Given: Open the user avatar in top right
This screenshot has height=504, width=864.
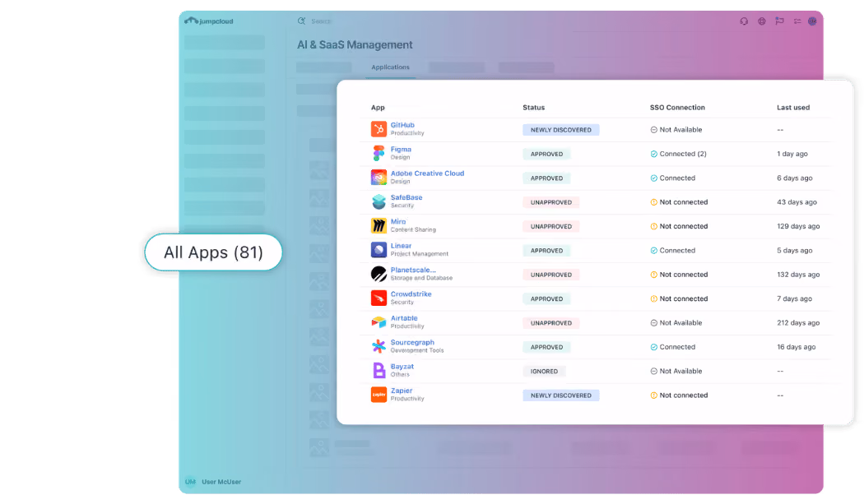Looking at the screenshot, I should [812, 21].
